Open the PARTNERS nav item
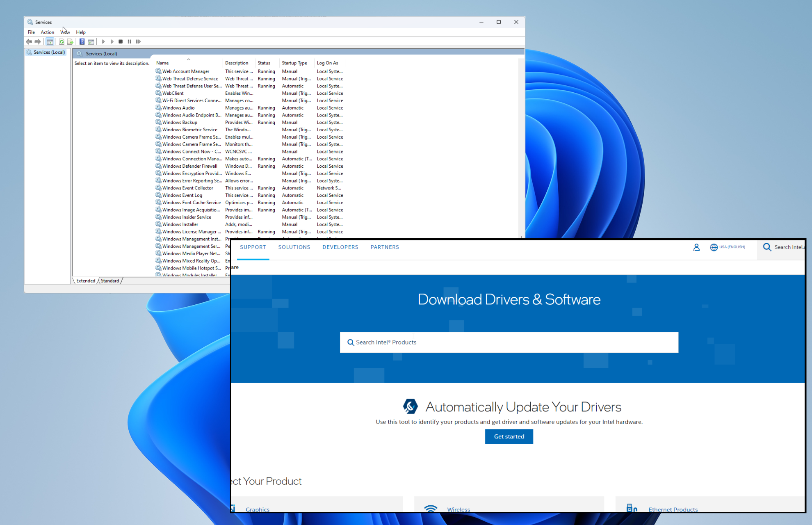This screenshot has width=812, height=525. point(385,247)
